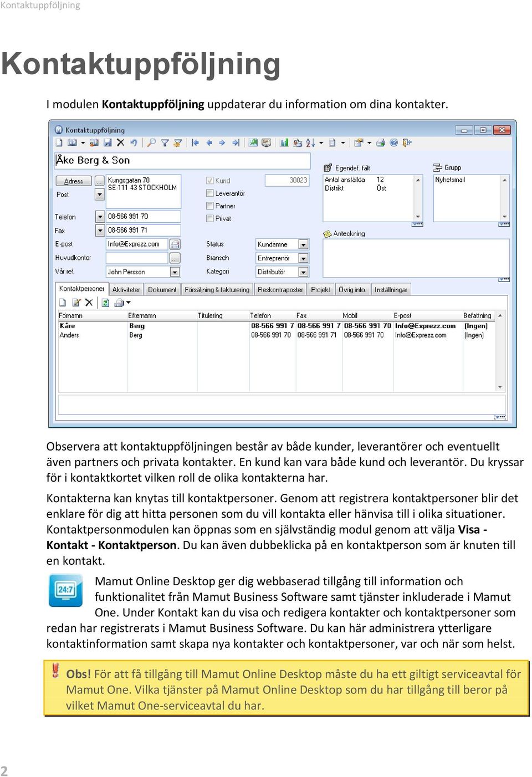Select the Projekt tab
The image size is (532, 777).
click(x=321, y=290)
